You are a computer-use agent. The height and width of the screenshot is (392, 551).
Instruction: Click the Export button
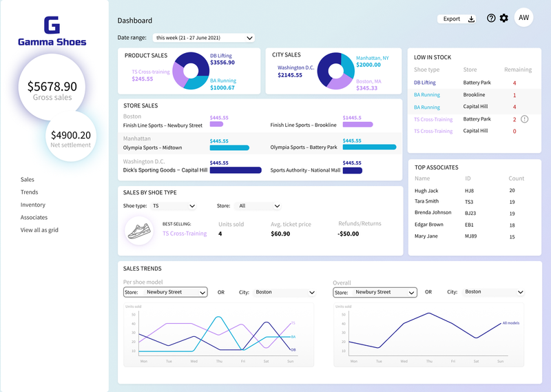[457, 19]
